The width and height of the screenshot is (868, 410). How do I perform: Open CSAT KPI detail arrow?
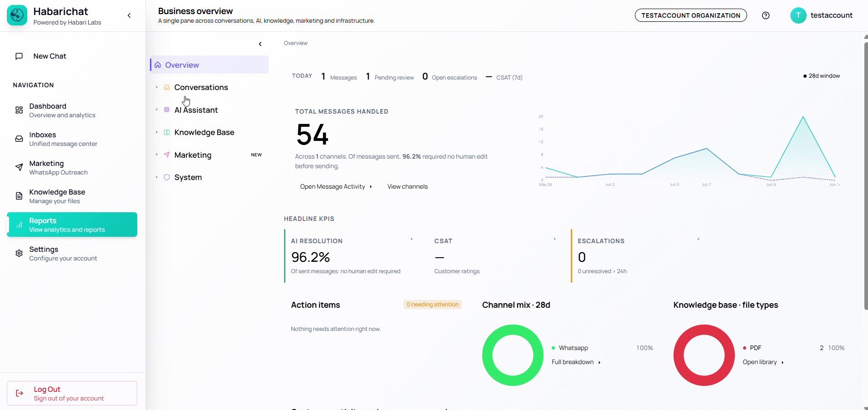coord(555,239)
